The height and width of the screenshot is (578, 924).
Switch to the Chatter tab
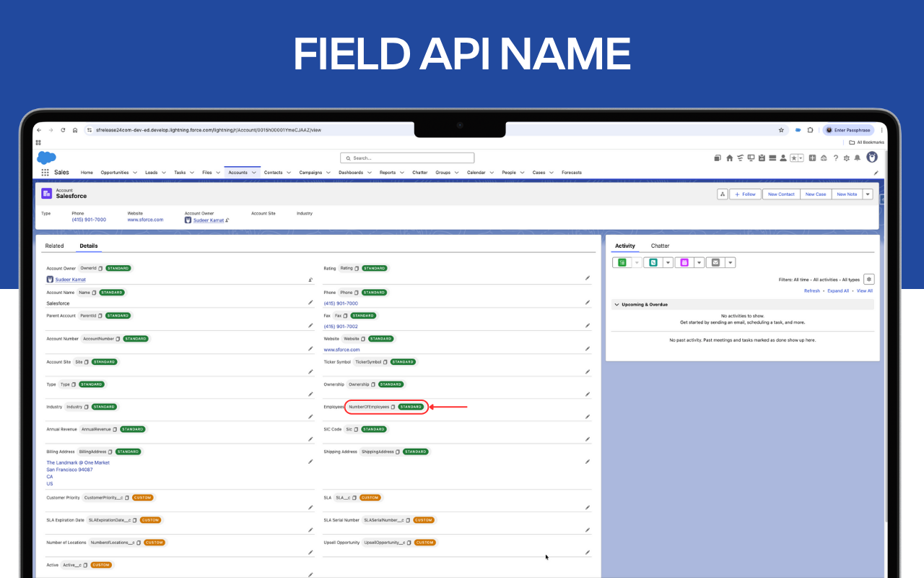click(x=660, y=246)
